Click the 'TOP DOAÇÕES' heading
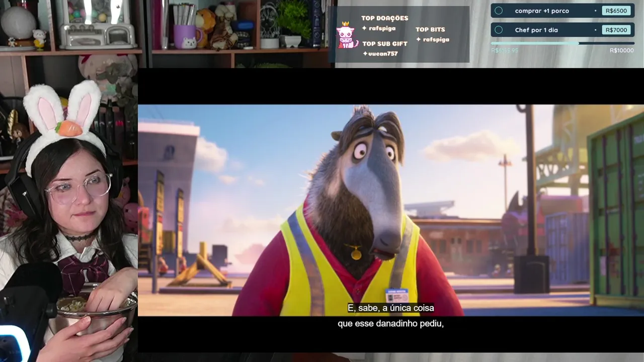This screenshot has width=644, height=362. [385, 18]
